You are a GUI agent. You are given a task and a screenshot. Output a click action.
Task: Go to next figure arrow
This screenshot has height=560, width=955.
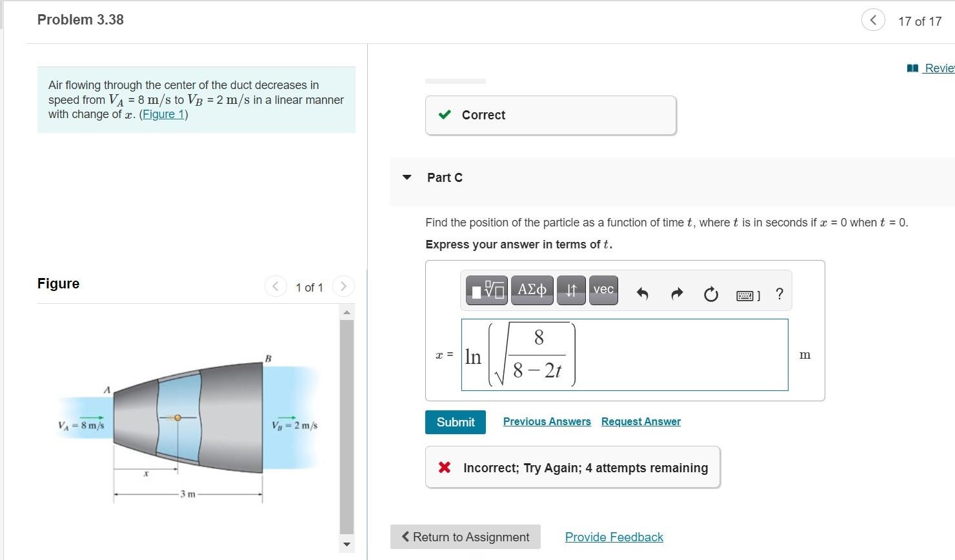[x=343, y=286]
